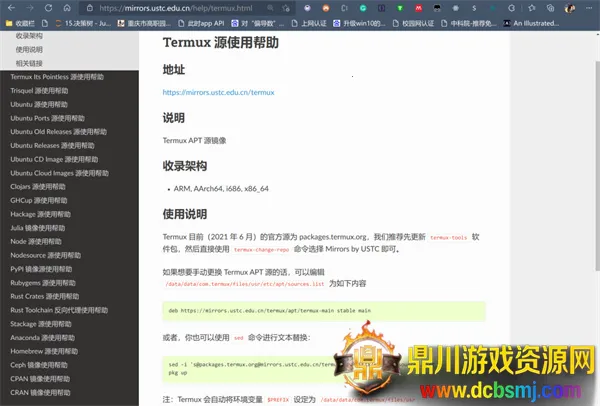Image resolution: width=600 pixels, height=406 pixels.
Task: Open the 校园网认证 bookmark
Action: click(413, 23)
